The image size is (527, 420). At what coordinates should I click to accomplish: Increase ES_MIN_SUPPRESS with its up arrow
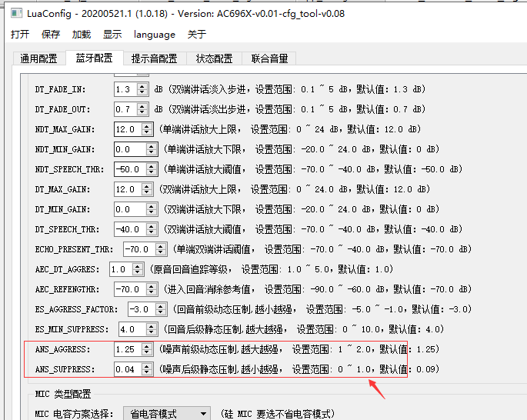(152, 326)
